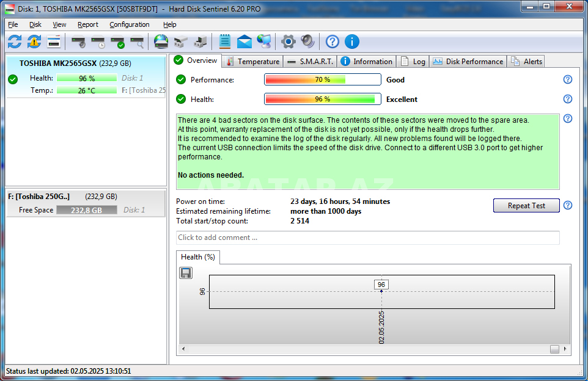Click the Repeat Test button
This screenshot has height=381, width=588.
(526, 205)
